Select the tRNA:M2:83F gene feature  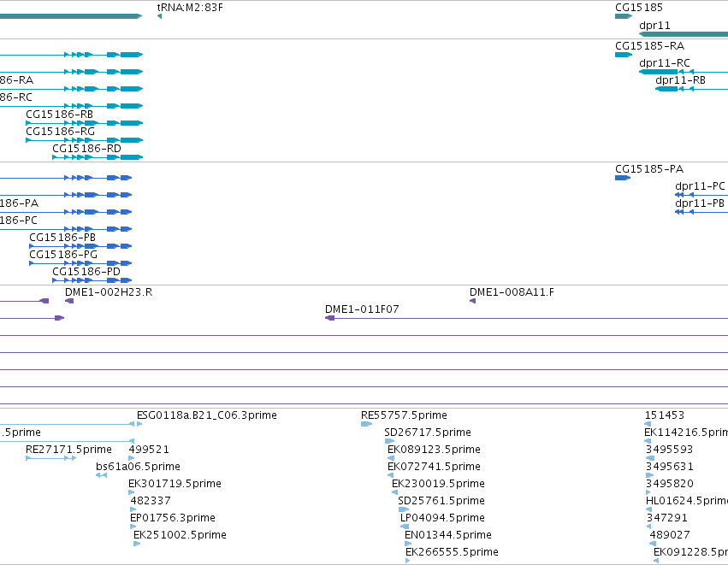click(190, 8)
